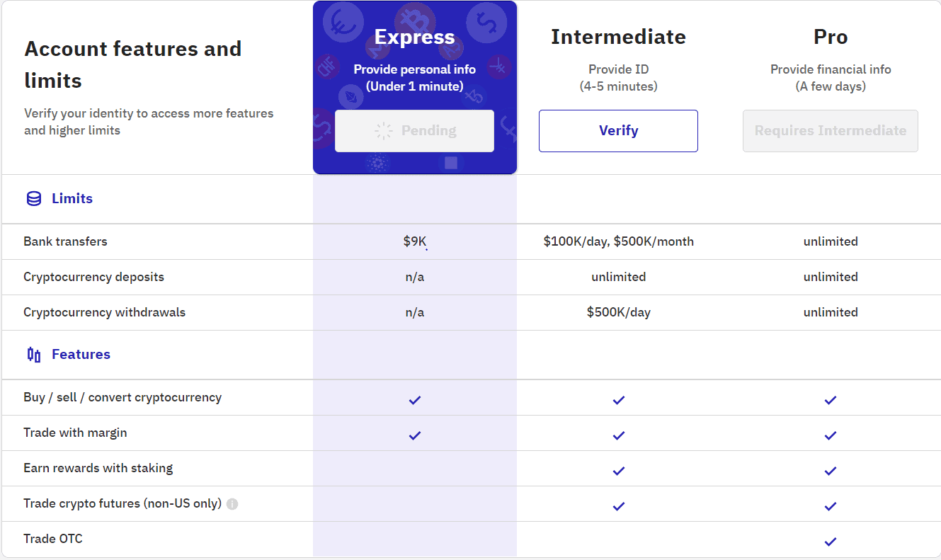Select the Pro tier heading

[x=831, y=37]
